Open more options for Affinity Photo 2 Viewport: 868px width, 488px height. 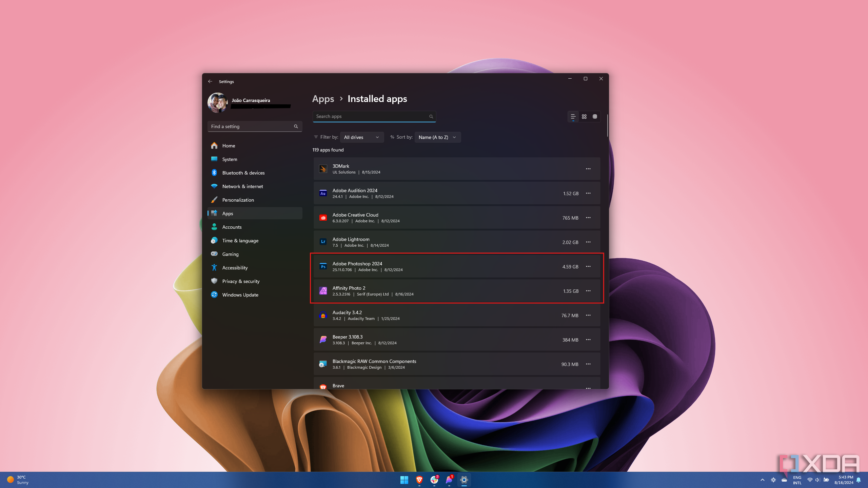[x=588, y=290]
